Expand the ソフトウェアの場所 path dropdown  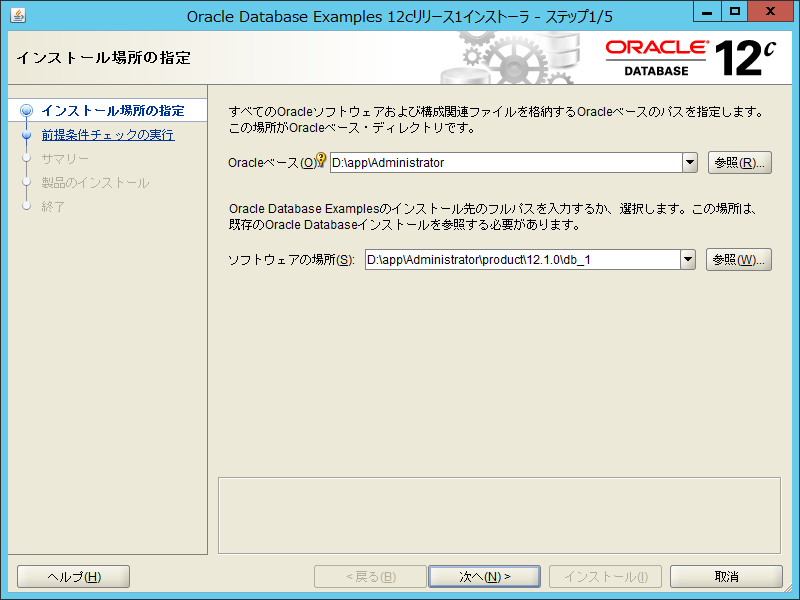[688, 260]
